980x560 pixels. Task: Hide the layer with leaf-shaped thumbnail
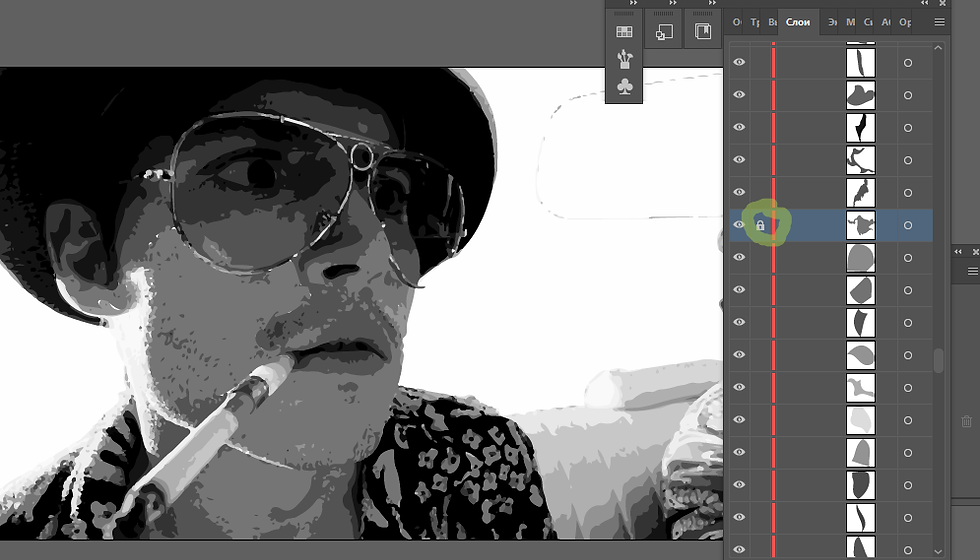[x=739, y=355]
